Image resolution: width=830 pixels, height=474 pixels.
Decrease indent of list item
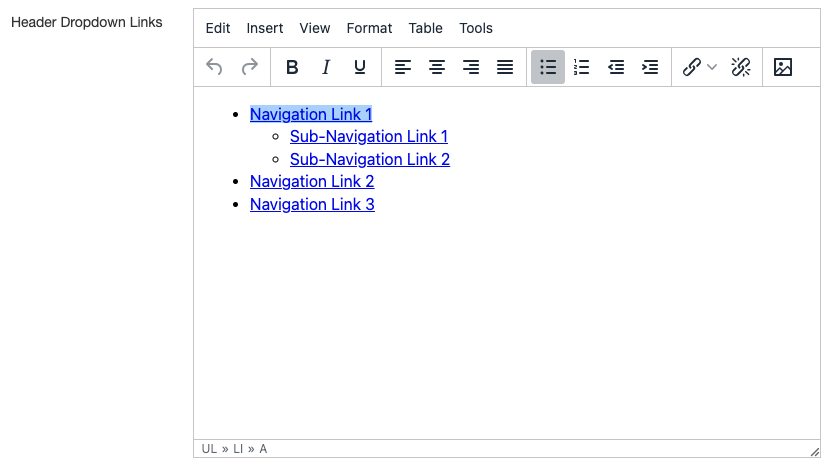tap(616, 67)
